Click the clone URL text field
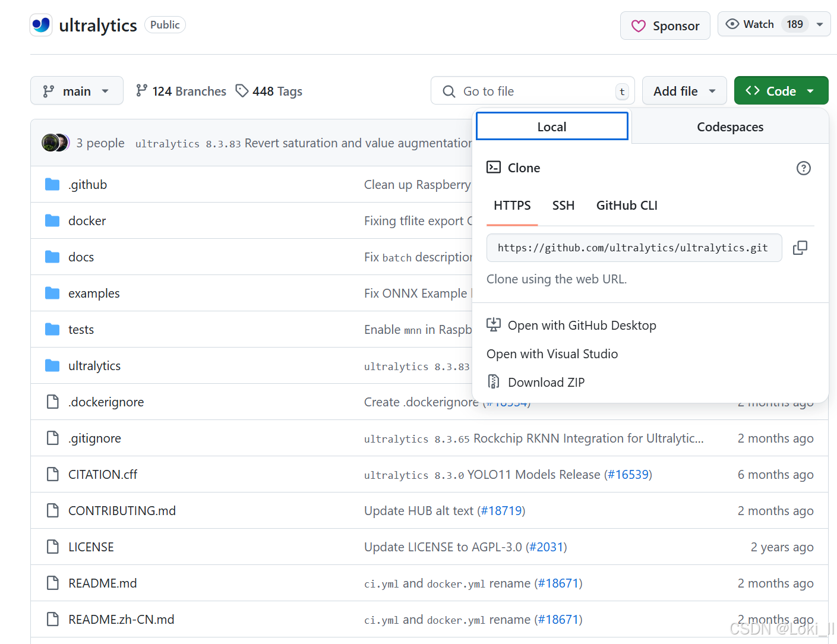Image resolution: width=837 pixels, height=644 pixels. point(634,248)
